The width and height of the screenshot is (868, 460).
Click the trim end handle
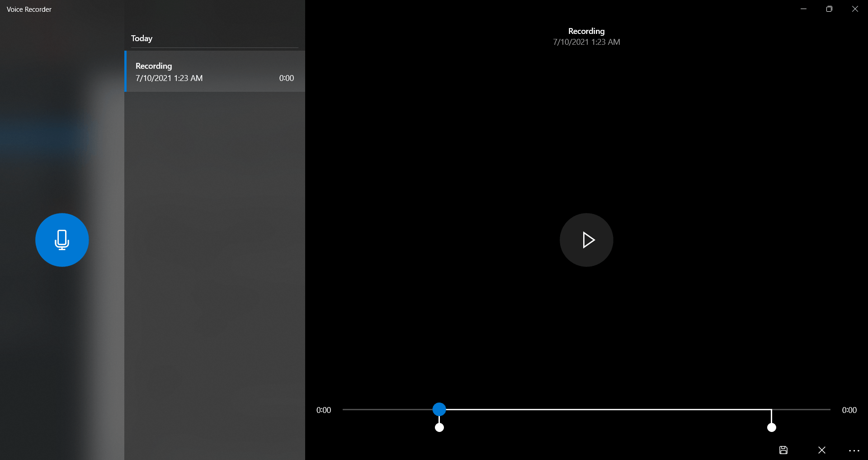pos(772,427)
